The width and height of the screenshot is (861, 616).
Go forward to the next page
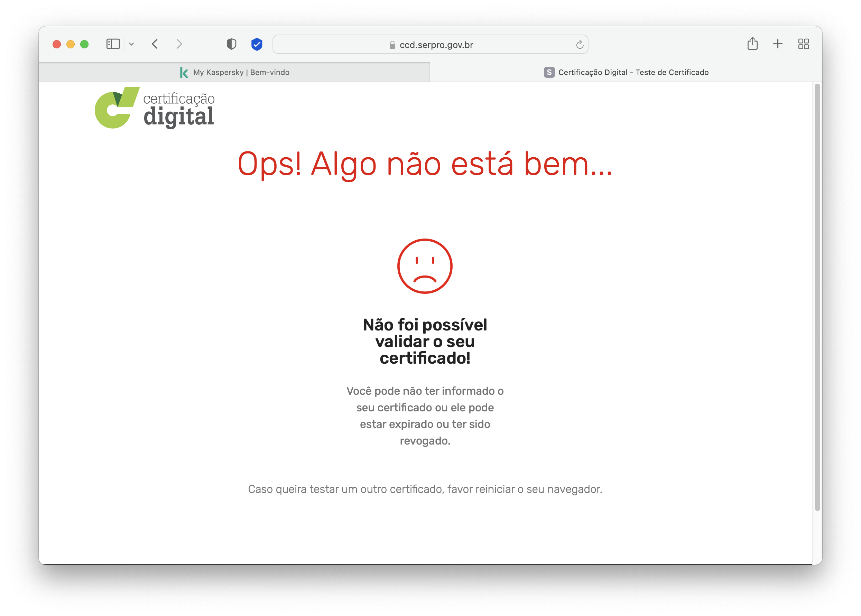[x=179, y=44]
